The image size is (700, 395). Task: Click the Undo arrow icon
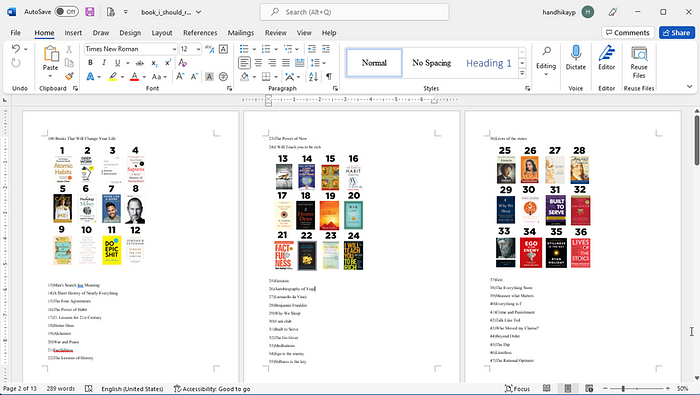tap(16, 49)
